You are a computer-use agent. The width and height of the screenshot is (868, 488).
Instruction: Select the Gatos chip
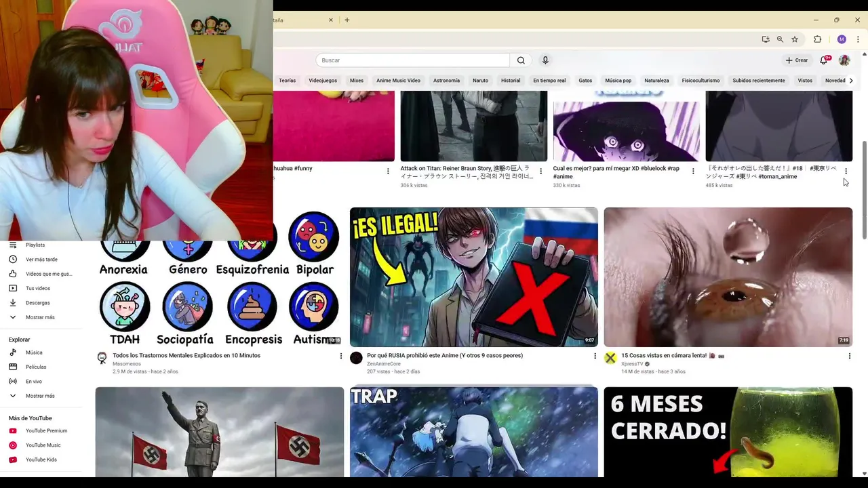click(585, 81)
